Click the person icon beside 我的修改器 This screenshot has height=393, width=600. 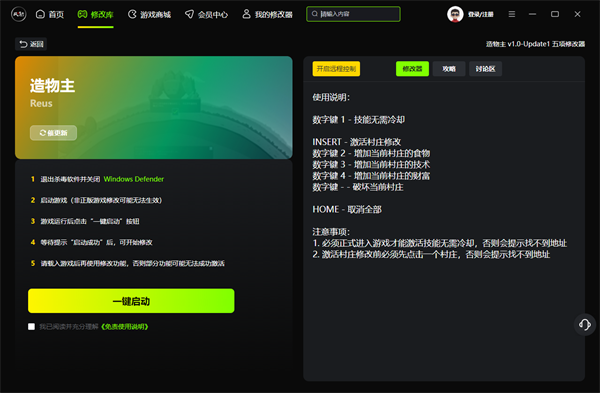tap(246, 14)
